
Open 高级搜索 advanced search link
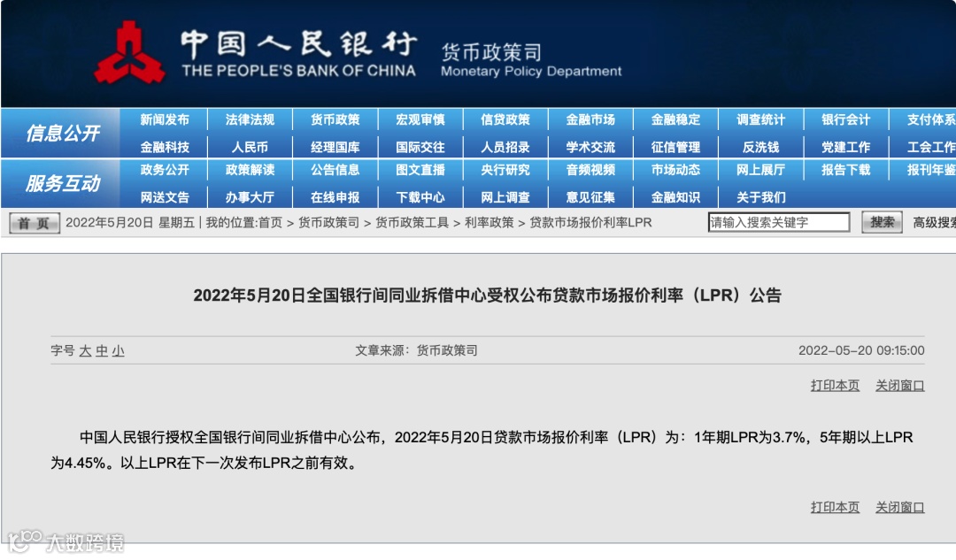(x=934, y=222)
